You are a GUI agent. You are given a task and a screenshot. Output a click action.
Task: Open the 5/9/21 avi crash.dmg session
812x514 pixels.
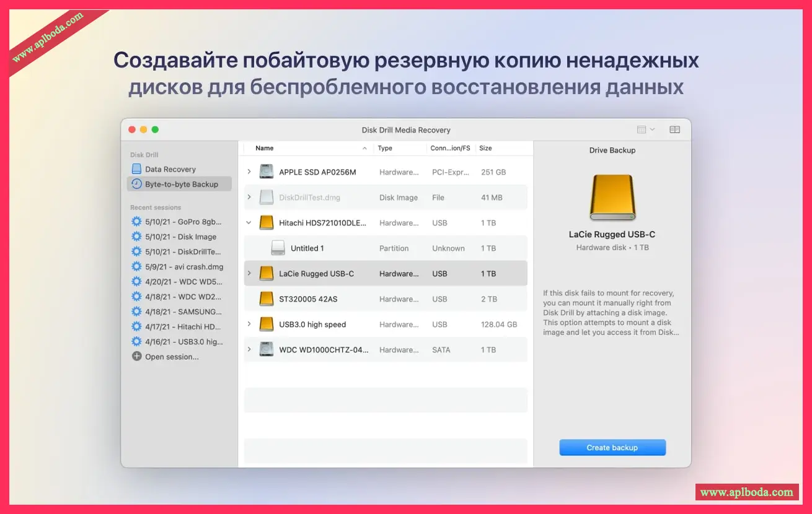click(x=183, y=267)
